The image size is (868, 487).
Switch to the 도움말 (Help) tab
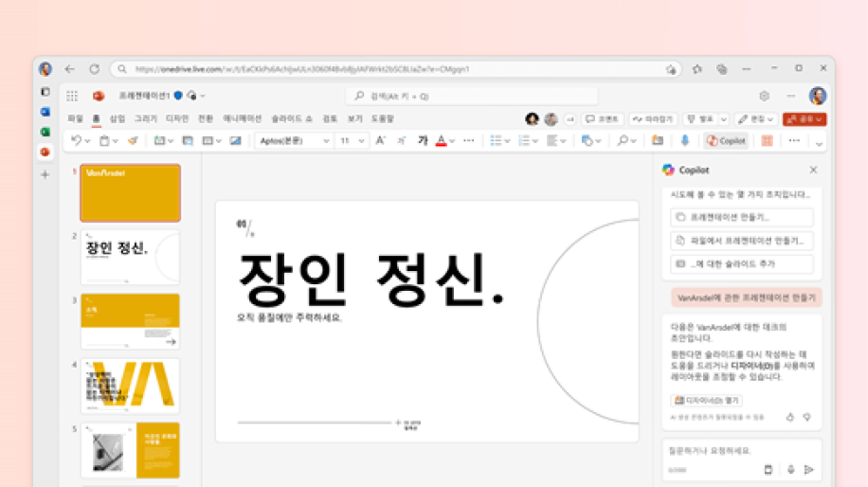383,118
